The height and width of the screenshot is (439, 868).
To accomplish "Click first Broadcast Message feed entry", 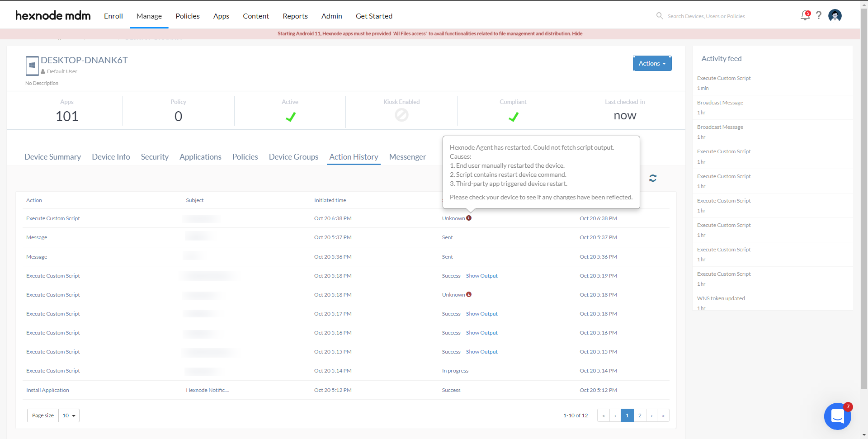I will pyautogui.click(x=720, y=103).
